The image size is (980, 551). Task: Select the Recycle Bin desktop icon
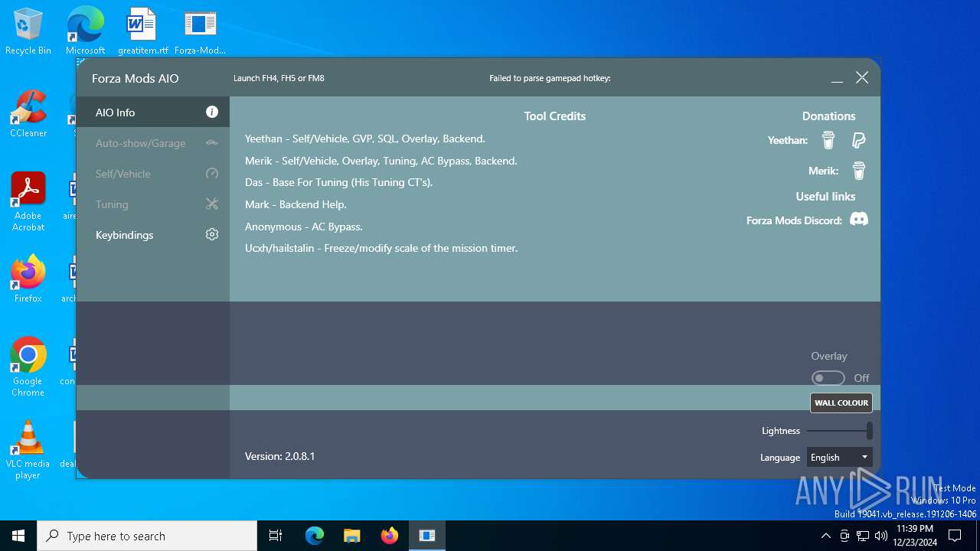[x=28, y=31]
